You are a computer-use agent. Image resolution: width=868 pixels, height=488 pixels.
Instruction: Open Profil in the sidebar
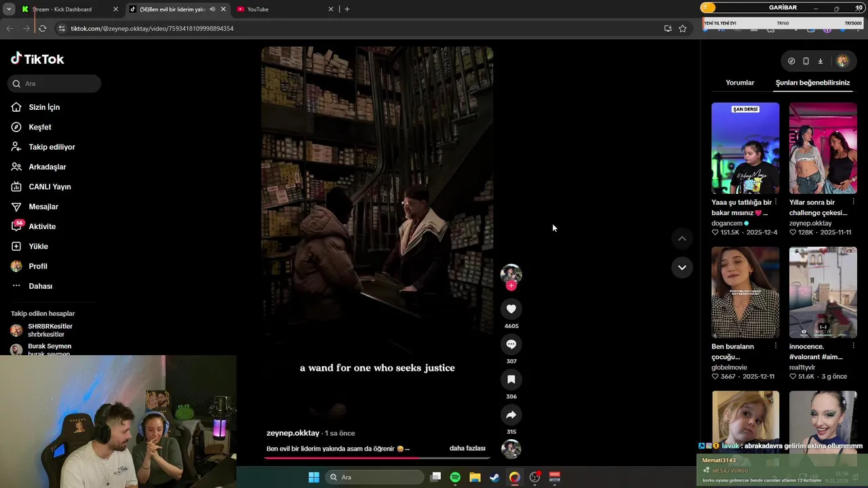point(37,266)
